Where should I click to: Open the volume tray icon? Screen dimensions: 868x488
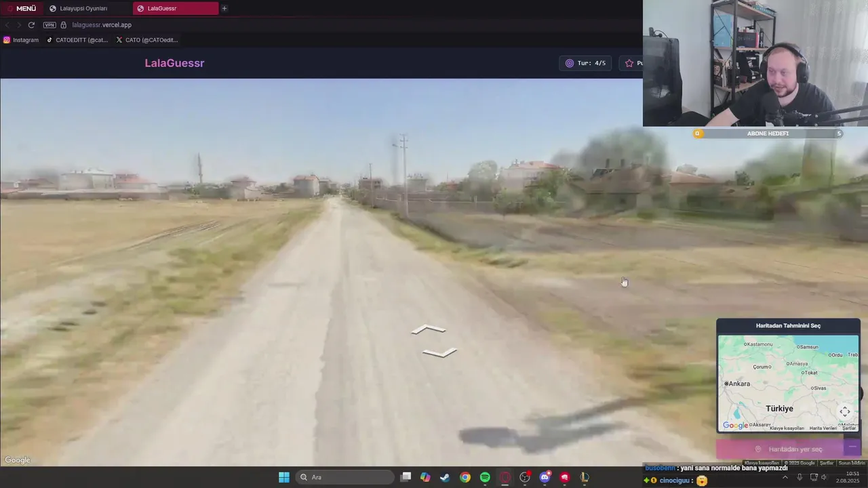pyautogui.click(x=824, y=477)
